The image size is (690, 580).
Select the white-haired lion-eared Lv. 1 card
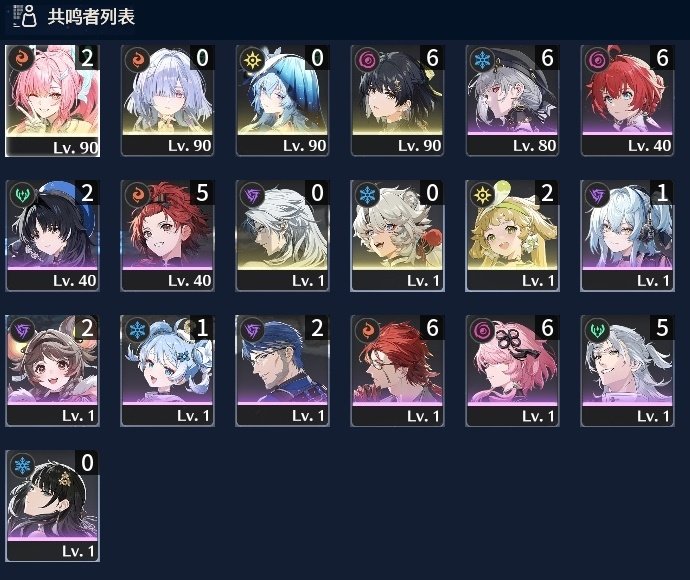pyautogui.click(x=397, y=236)
